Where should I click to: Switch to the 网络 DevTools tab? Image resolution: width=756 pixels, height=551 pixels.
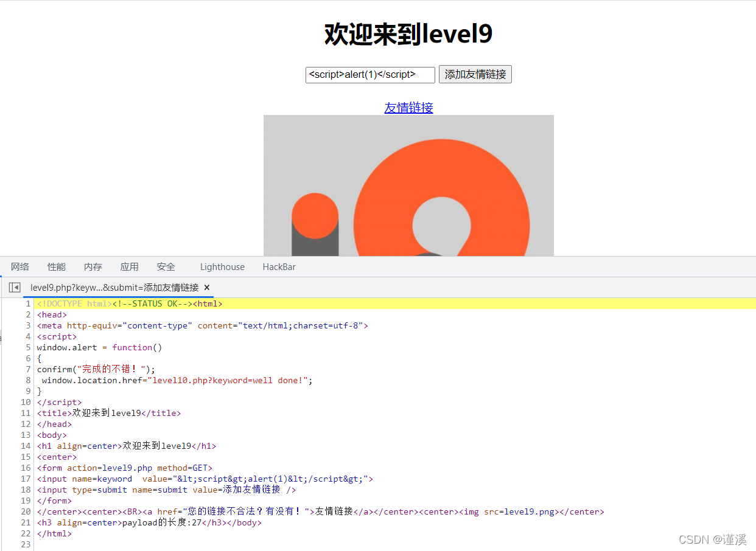pos(20,267)
